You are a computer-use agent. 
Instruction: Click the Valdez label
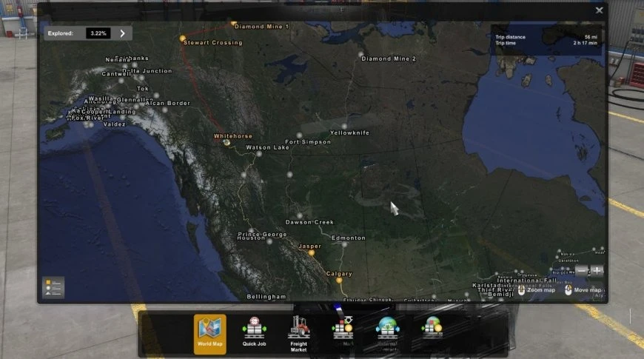pyautogui.click(x=114, y=124)
